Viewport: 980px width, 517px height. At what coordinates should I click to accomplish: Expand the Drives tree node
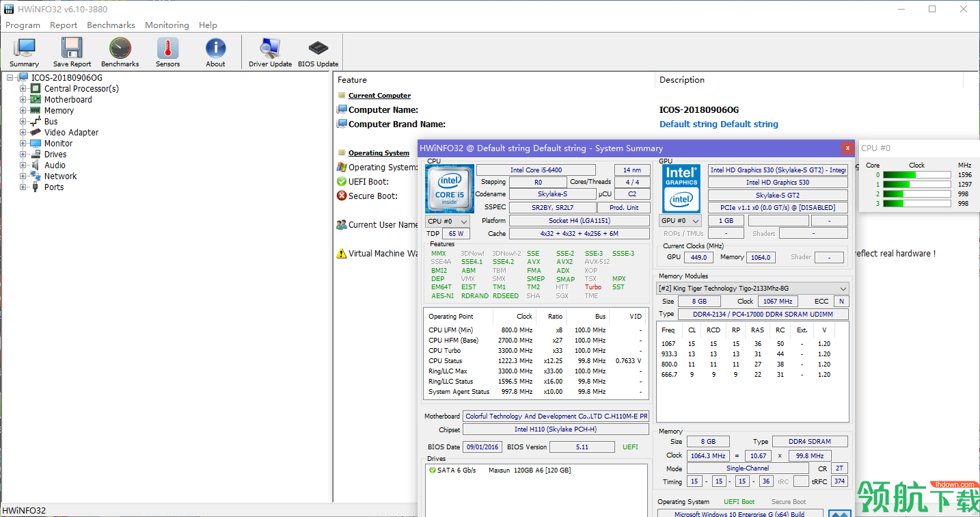pyautogui.click(x=23, y=154)
